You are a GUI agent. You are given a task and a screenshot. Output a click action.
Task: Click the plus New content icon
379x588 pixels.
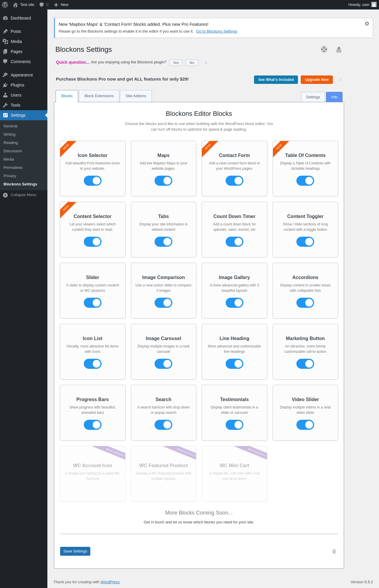point(56,5)
